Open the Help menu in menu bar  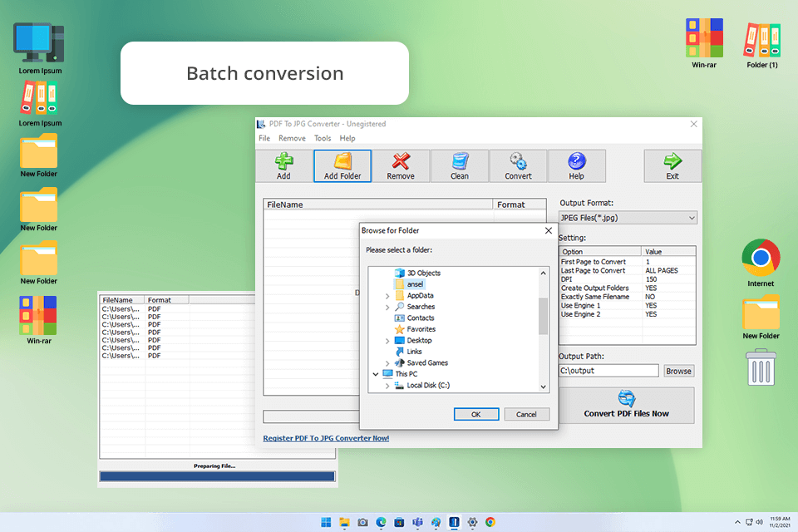tap(347, 138)
